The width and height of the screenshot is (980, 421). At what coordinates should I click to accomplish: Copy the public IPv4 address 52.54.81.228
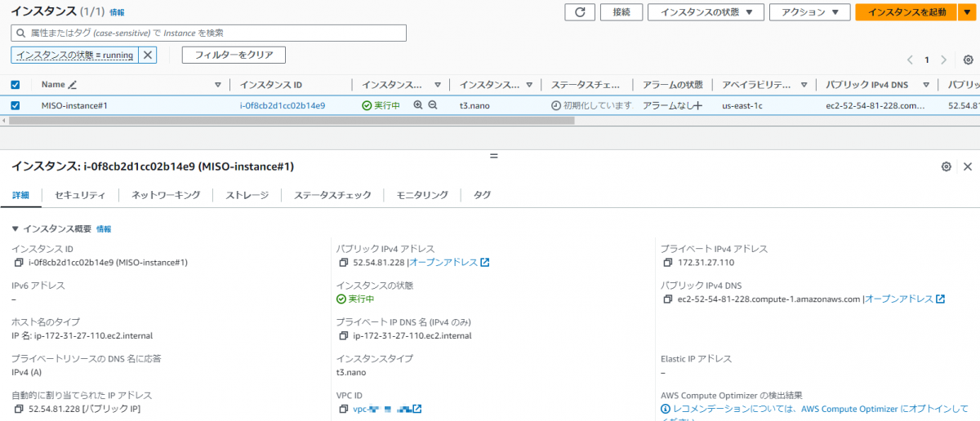344,263
